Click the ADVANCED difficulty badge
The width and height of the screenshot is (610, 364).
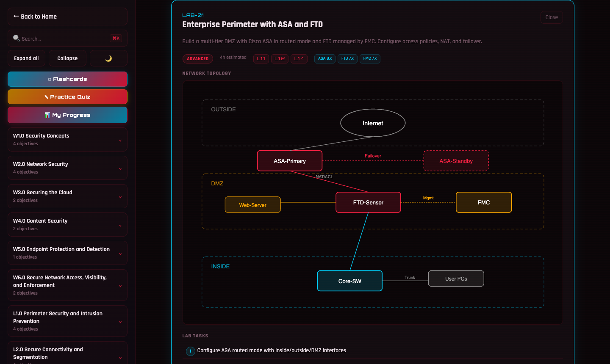tap(197, 58)
